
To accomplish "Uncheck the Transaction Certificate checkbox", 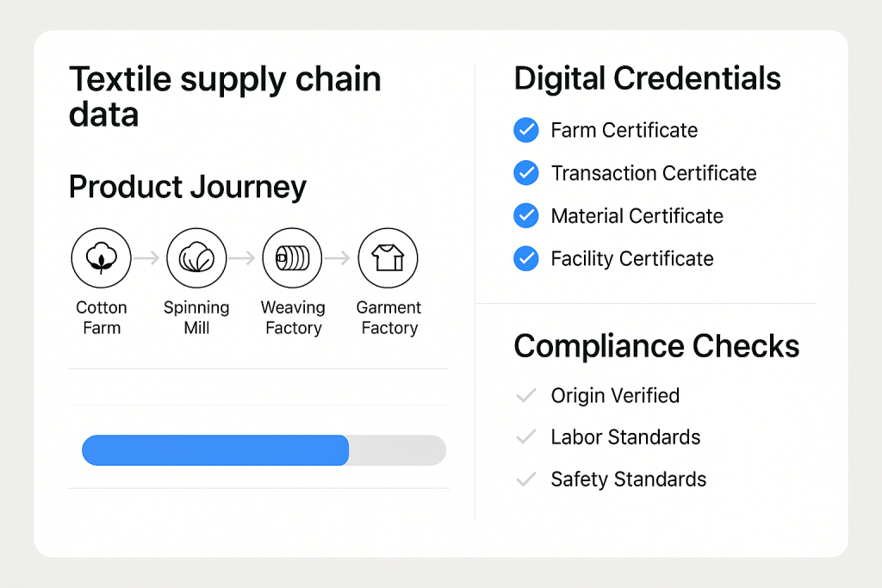I will click(525, 173).
